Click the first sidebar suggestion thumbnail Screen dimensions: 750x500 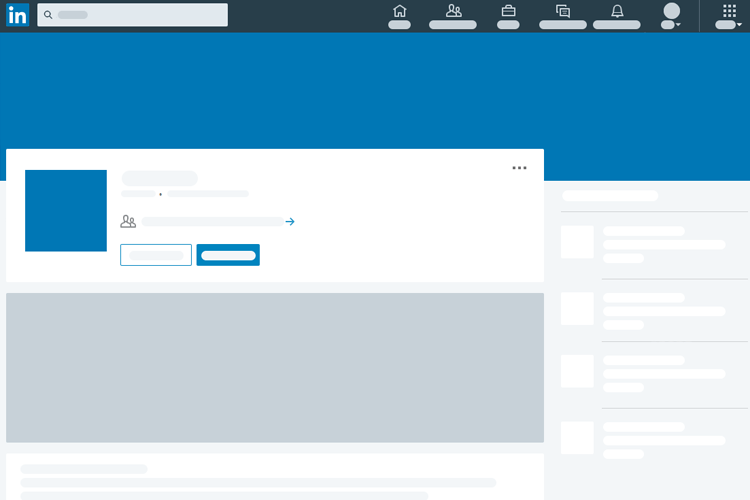[x=577, y=242]
